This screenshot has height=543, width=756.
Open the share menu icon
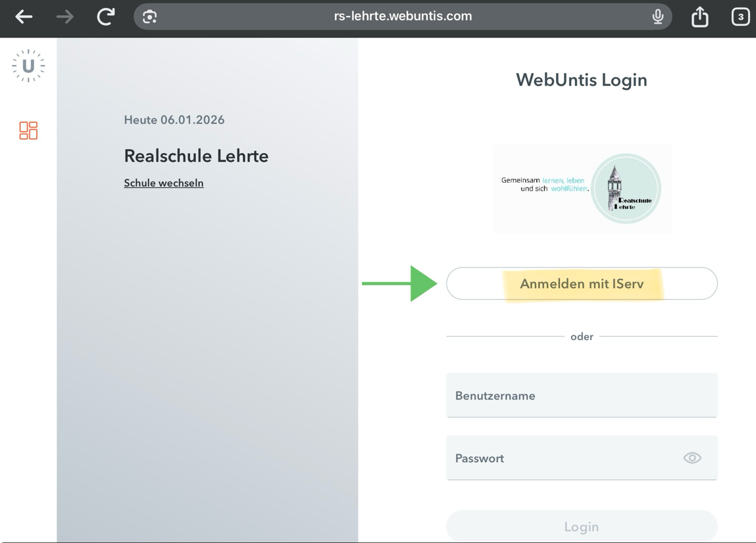point(700,16)
